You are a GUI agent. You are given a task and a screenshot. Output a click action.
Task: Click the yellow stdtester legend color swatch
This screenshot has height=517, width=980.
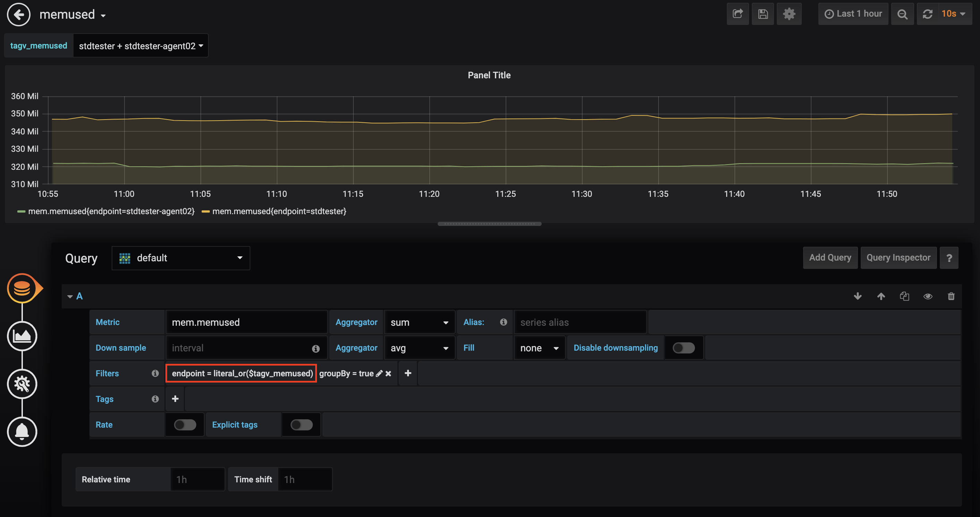205,211
